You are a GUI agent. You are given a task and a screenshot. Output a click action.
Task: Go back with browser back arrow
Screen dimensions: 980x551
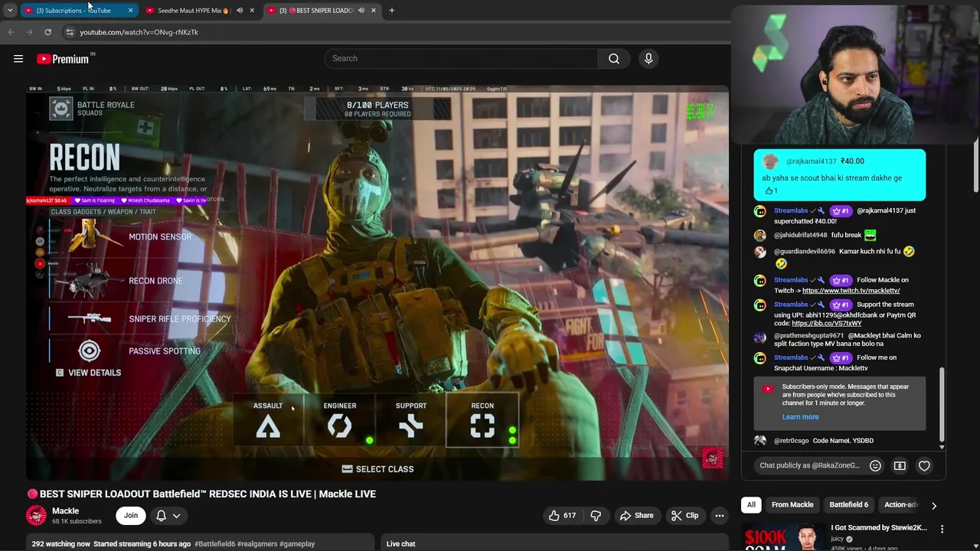[x=11, y=32]
